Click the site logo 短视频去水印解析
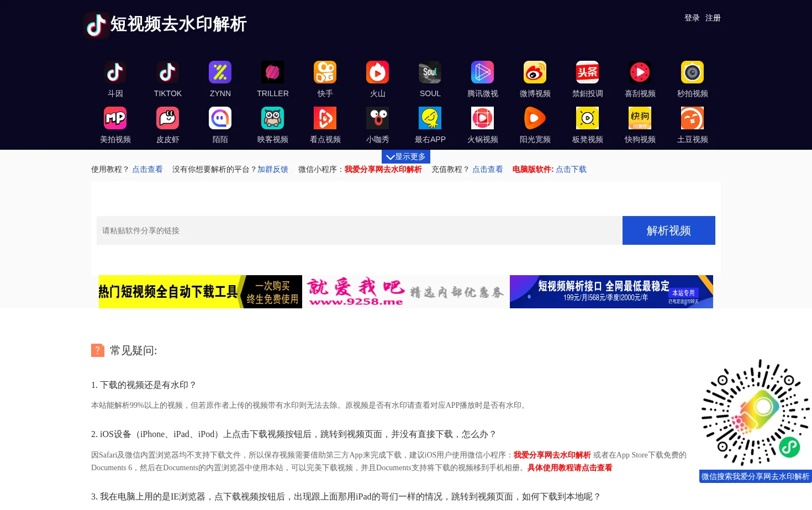 (165, 25)
